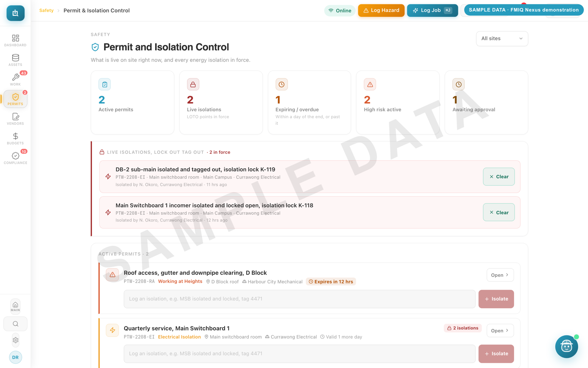Open the assistant robot chat bubble

pos(566,346)
